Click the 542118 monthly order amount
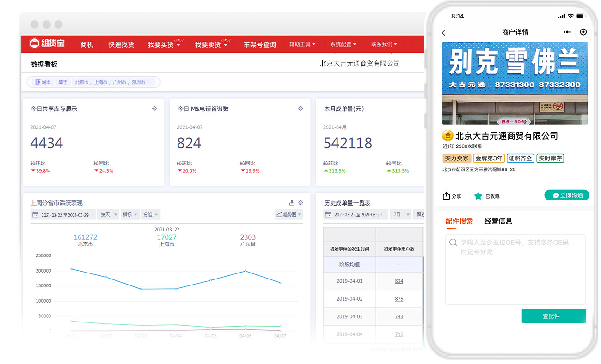This screenshot has height=364, width=601. click(x=348, y=143)
